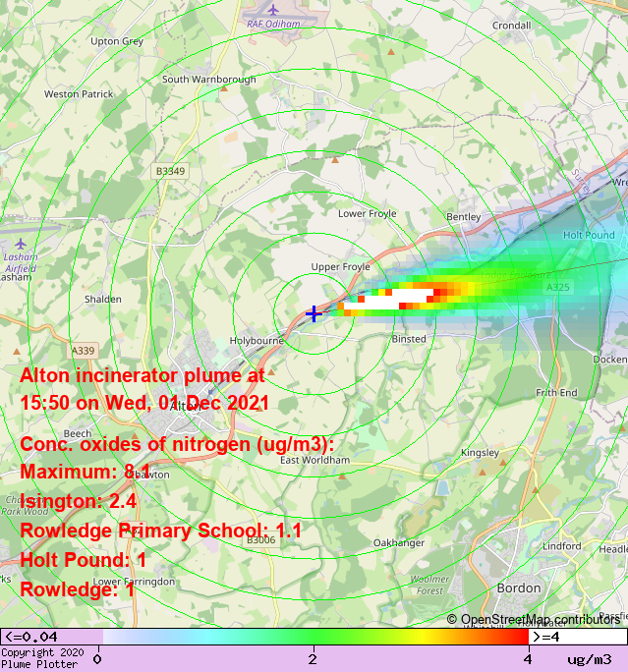Click the Holt Pound map label
628x672 pixels.
click(x=589, y=235)
